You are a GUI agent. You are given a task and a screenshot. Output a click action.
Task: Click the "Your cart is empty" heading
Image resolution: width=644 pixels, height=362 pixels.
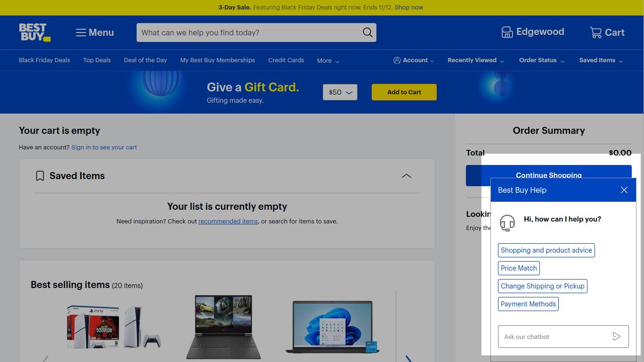(x=59, y=131)
